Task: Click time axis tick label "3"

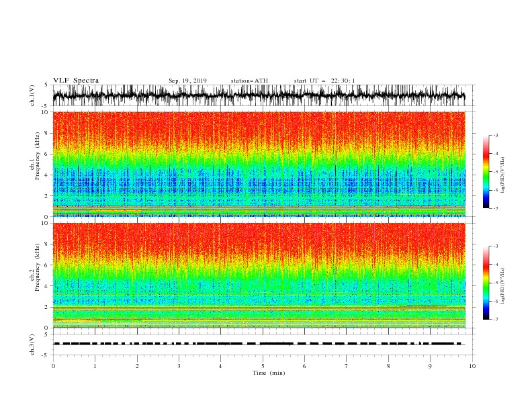Action: pyautogui.click(x=179, y=366)
